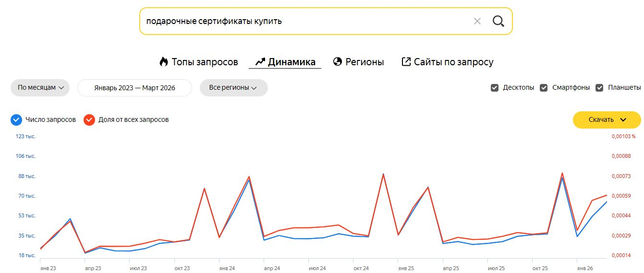Disable the Планшеты checkbox
Screen dimensions: 644x273
tap(599, 88)
